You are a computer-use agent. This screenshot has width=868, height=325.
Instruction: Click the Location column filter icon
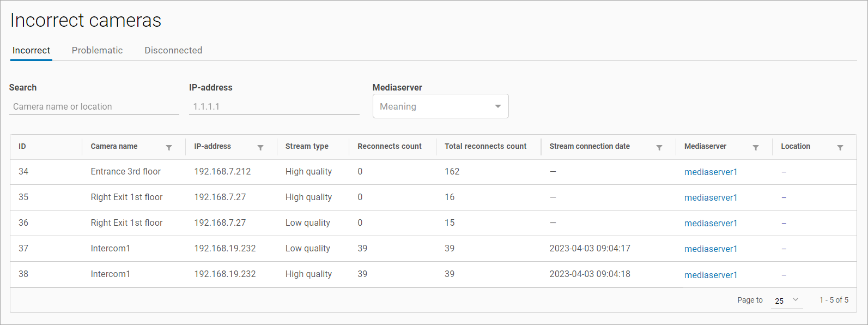coord(840,148)
